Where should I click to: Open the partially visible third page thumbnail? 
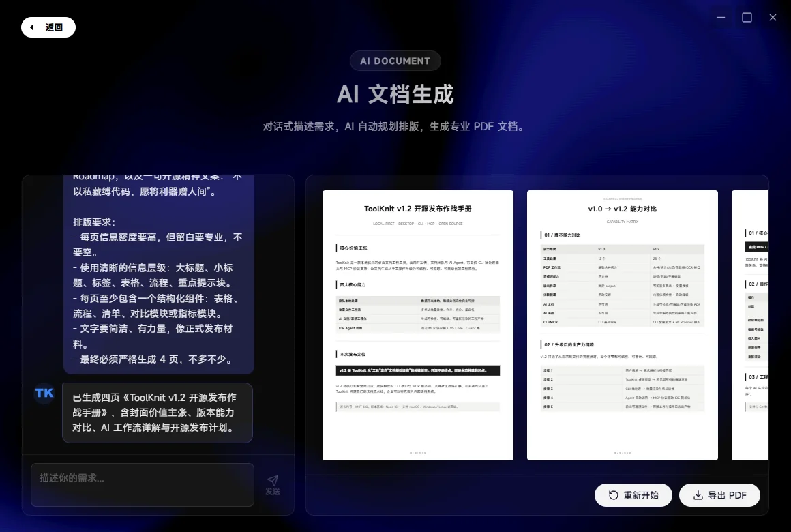(750, 325)
